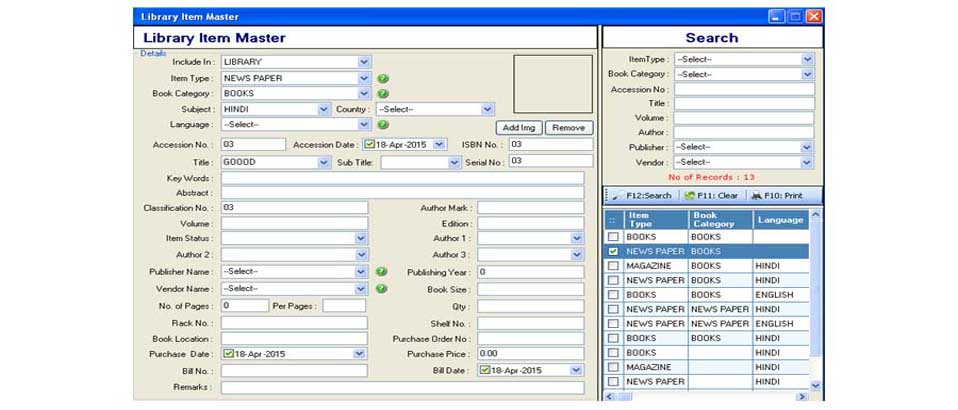The height and width of the screenshot is (410, 958).
Task: Check the MAGAZINE BOOKS HINDI row checkbox
Action: (613, 266)
